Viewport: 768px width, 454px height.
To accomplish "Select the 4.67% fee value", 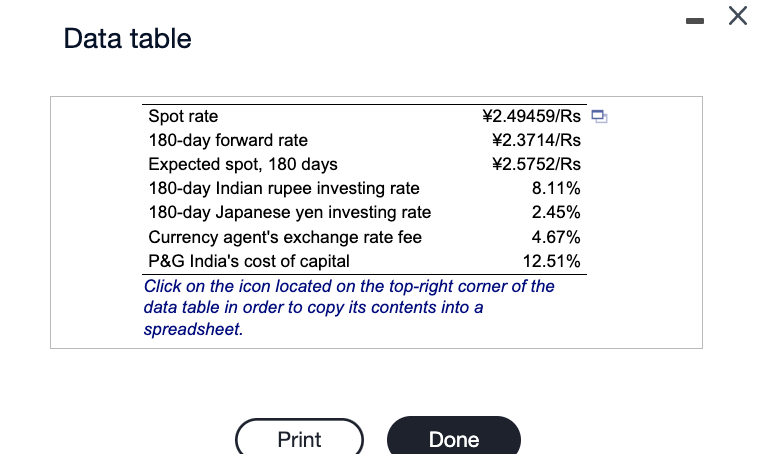I will point(557,237).
